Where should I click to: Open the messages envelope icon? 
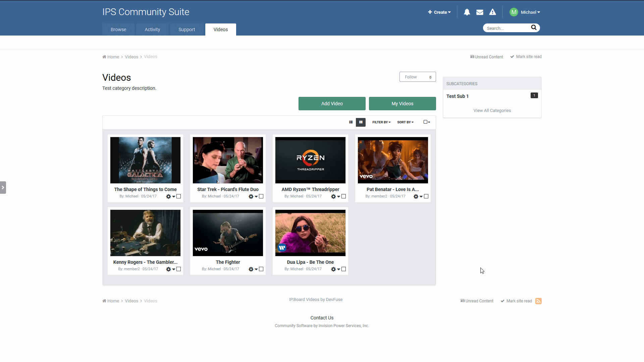click(x=480, y=12)
